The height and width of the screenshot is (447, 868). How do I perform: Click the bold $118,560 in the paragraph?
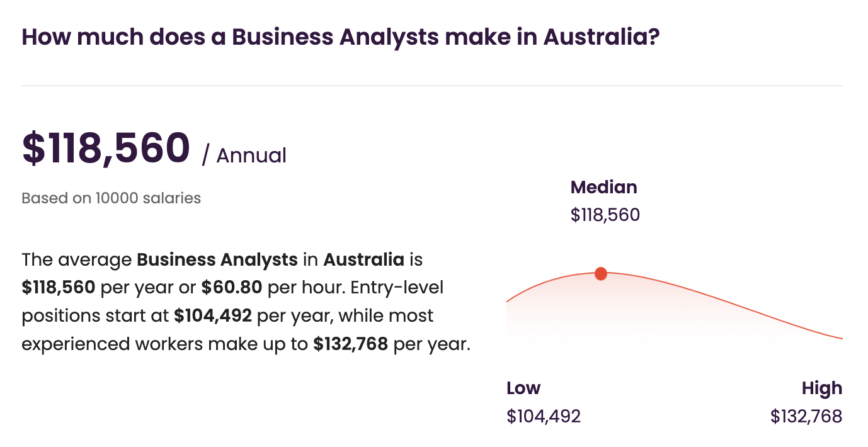point(59,287)
